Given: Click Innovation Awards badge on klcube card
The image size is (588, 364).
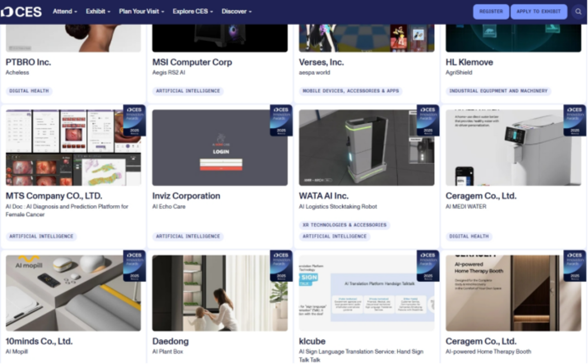Looking at the screenshot, I should pos(428,266).
